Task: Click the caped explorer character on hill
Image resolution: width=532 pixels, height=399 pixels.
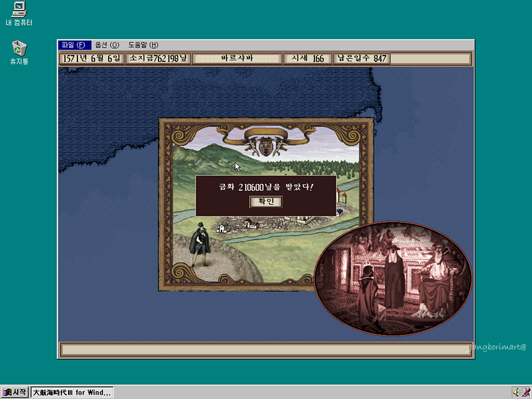Action: point(200,244)
